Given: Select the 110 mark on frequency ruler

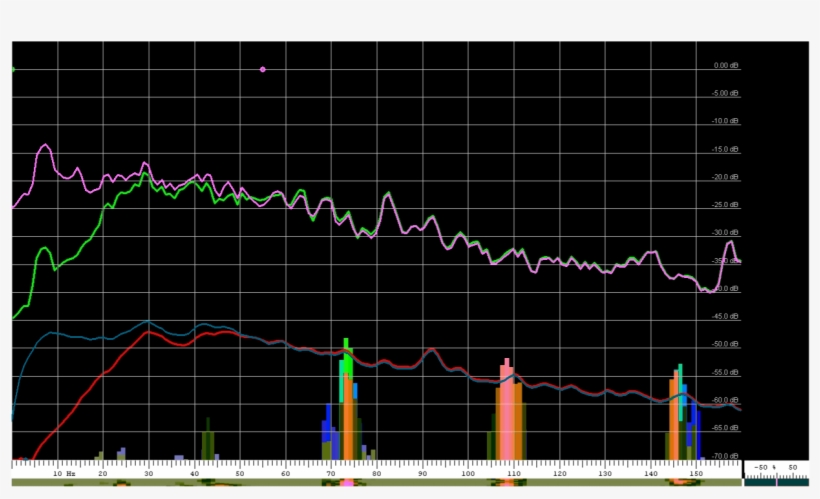Looking at the screenshot, I should click(512, 472).
